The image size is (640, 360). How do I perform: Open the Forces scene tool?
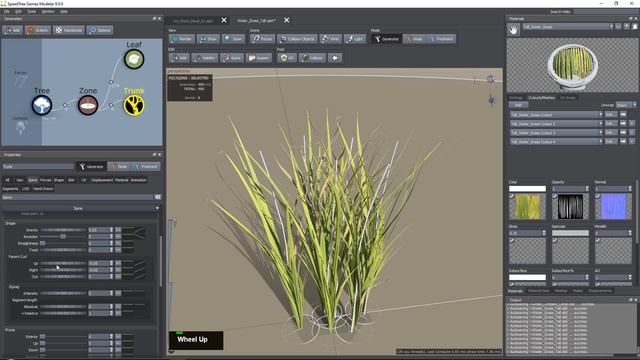(x=262, y=39)
